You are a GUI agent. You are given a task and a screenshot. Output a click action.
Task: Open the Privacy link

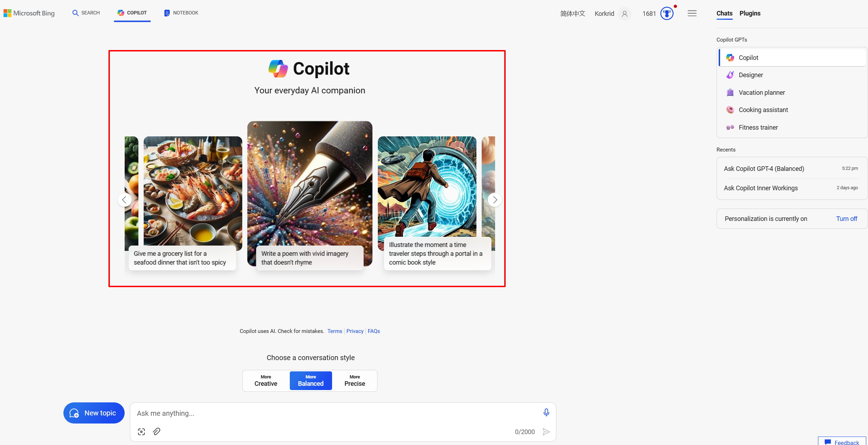coord(355,331)
